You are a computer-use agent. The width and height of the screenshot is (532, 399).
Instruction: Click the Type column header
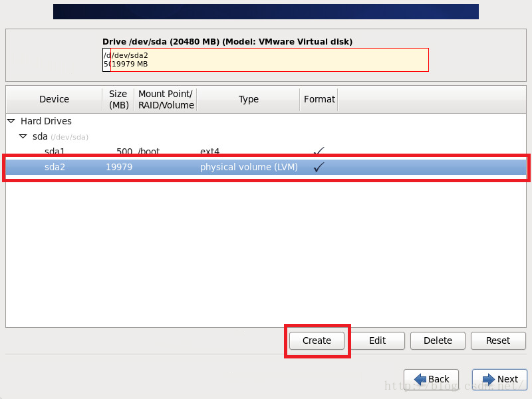[248, 99]
